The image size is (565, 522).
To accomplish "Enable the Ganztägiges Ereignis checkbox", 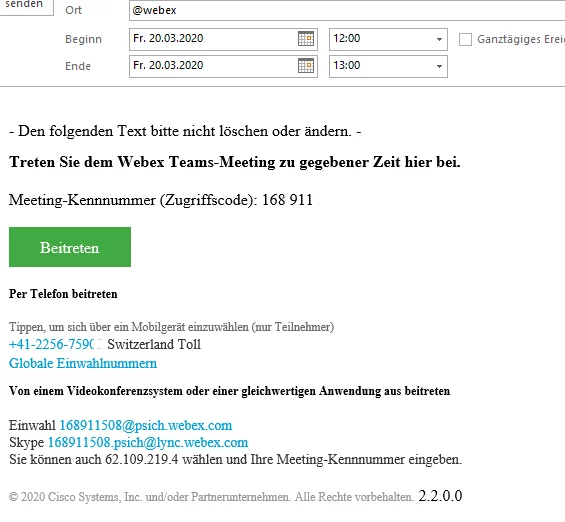I will [x=465, y=39].
